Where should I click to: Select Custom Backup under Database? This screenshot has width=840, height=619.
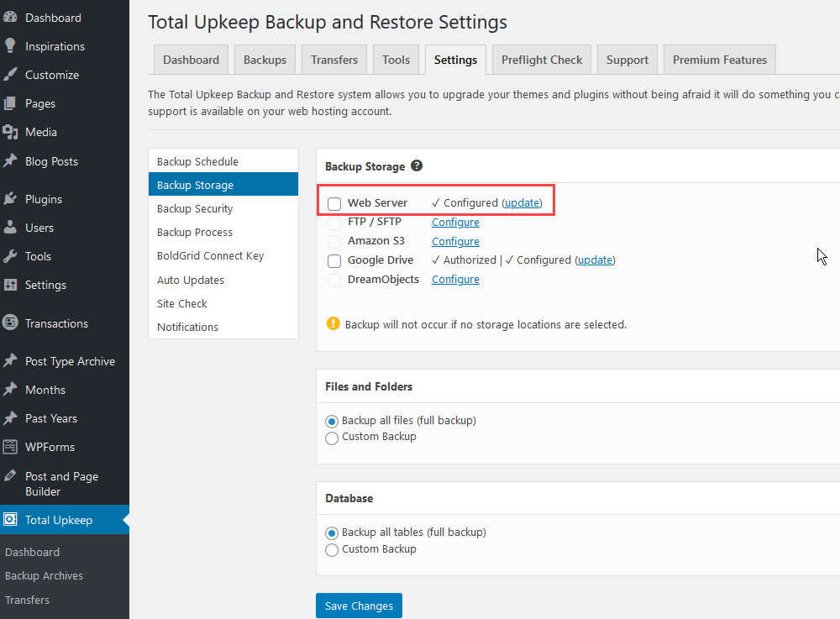[332, 549]
